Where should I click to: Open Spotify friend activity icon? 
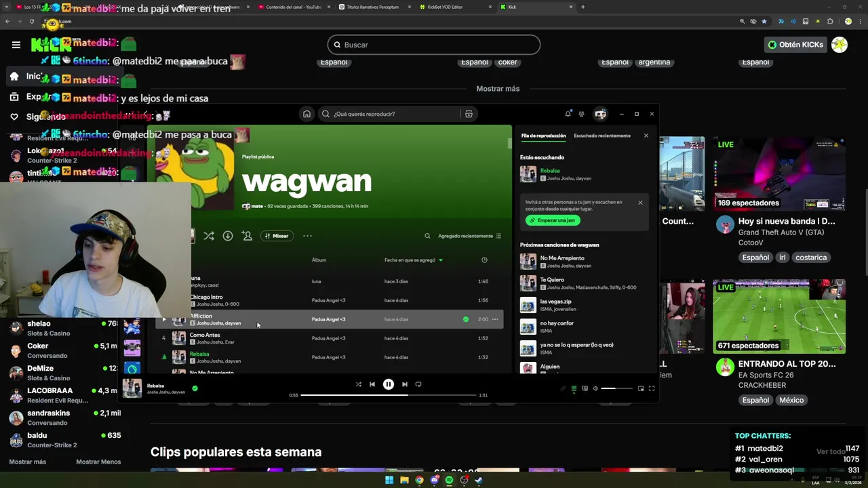pos(581,114)
